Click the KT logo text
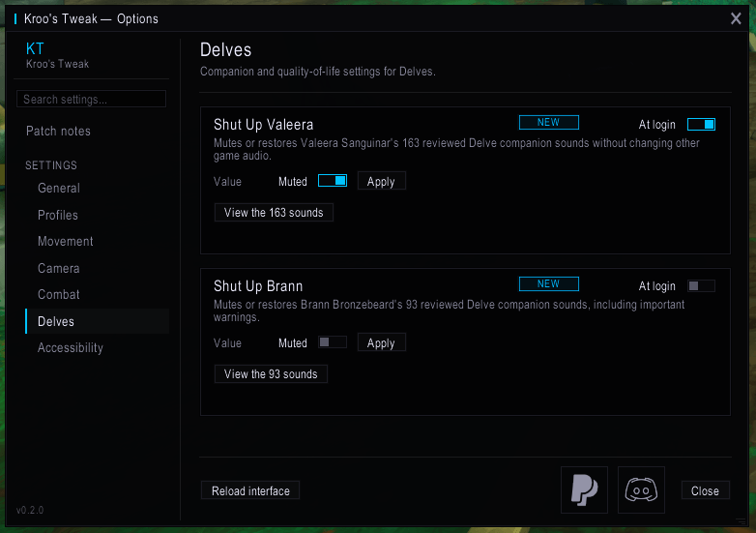 [x=35, y=48]
